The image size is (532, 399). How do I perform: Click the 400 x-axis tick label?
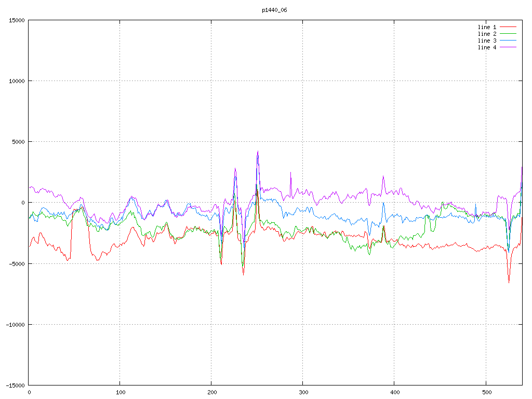(394, 392)
